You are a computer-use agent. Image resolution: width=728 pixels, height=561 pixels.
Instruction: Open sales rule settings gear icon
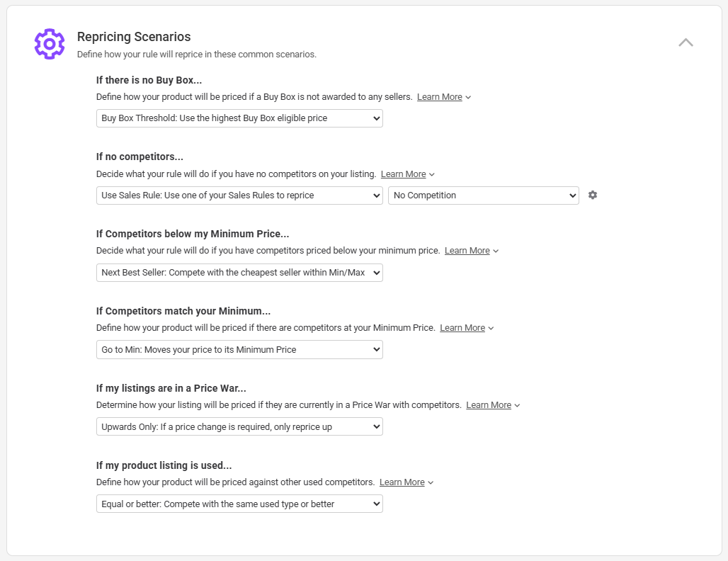click(x=593, y=195)
